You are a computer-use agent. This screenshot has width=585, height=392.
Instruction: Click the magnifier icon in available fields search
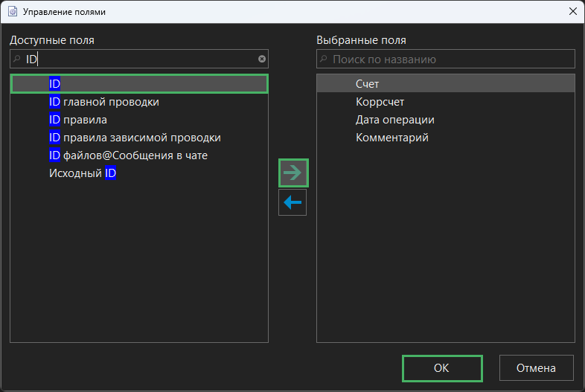tap(17, 59)
